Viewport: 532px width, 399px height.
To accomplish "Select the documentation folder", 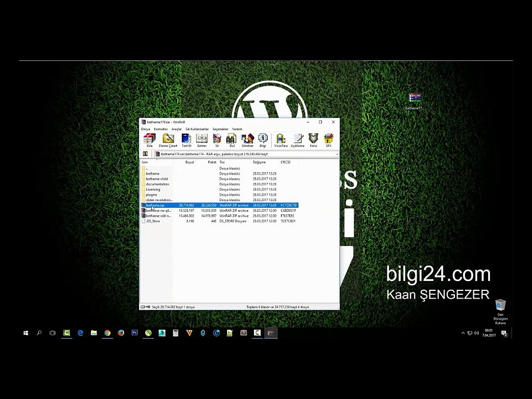I will (x=219, y=184).
